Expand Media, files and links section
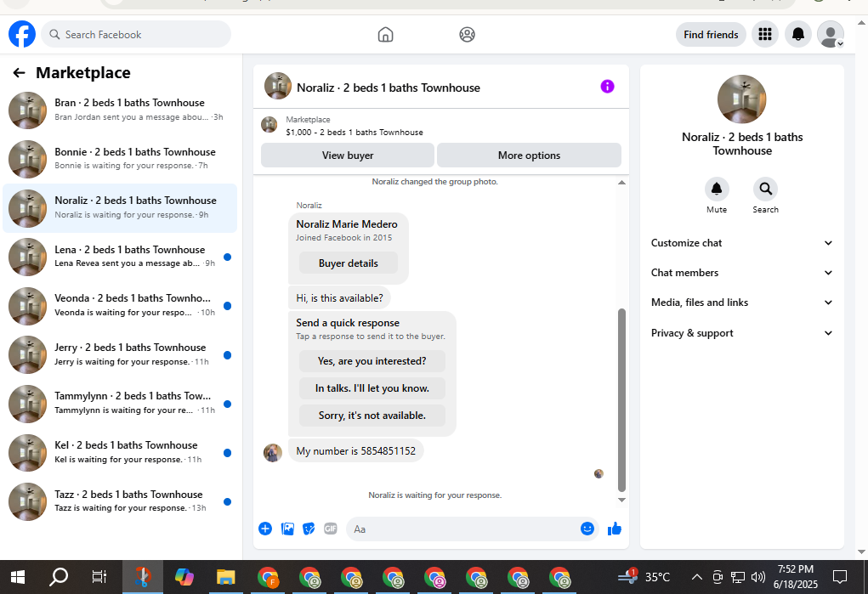Image resolution: width=868 pixels, height=594 pixels. (x=742, y=303)
